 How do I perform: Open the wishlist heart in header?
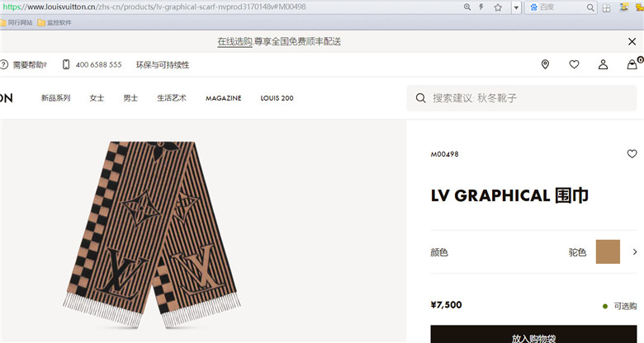[x=574, y=64]
